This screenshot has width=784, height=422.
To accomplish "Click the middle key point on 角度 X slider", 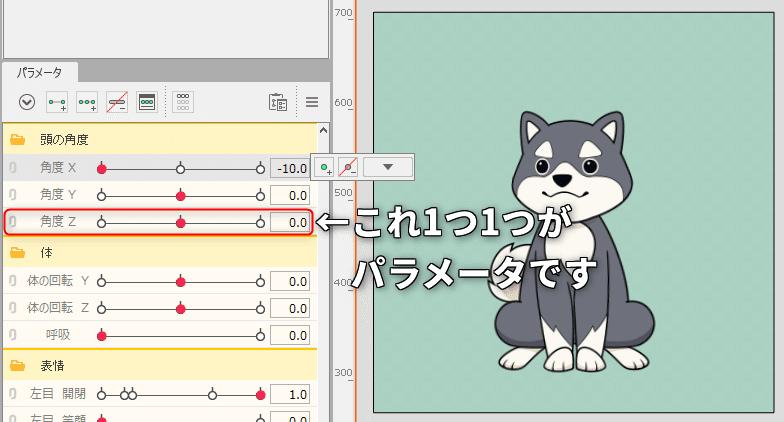I will 180,169.
